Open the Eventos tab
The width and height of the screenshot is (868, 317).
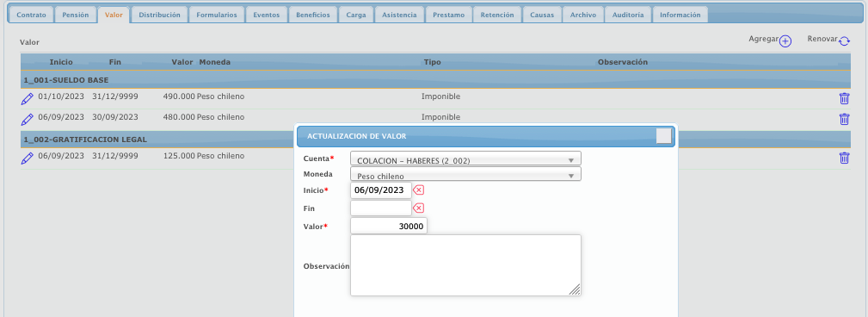pyautogui.click(x=267, y=15)
